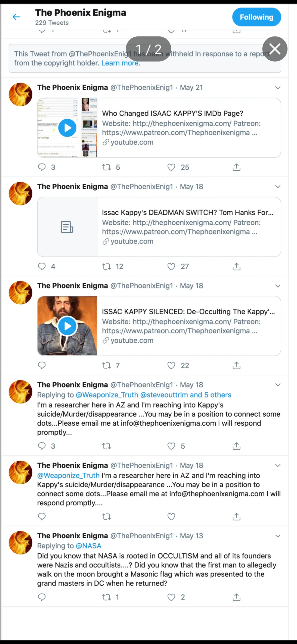The height and width of the screenshot is (644, 297).
Task: Like the tweet with 25 likes
Action: [171, 167]
